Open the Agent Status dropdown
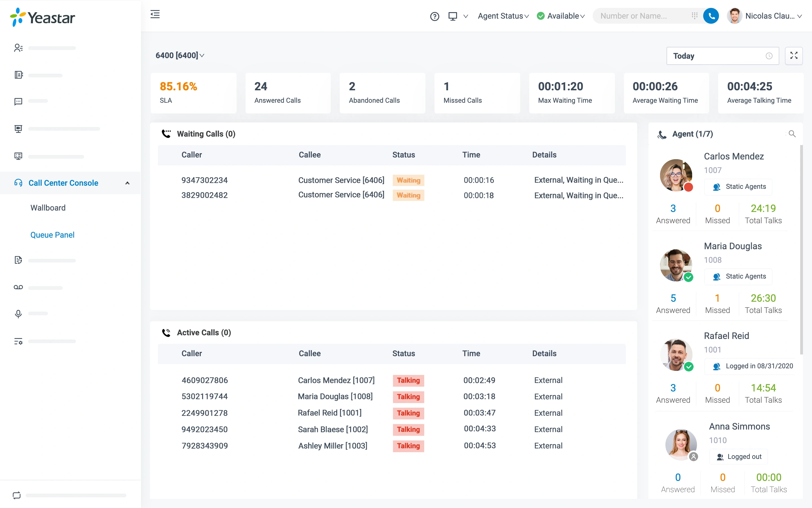The width and height of the screenshot is (812, 508). 503,16
